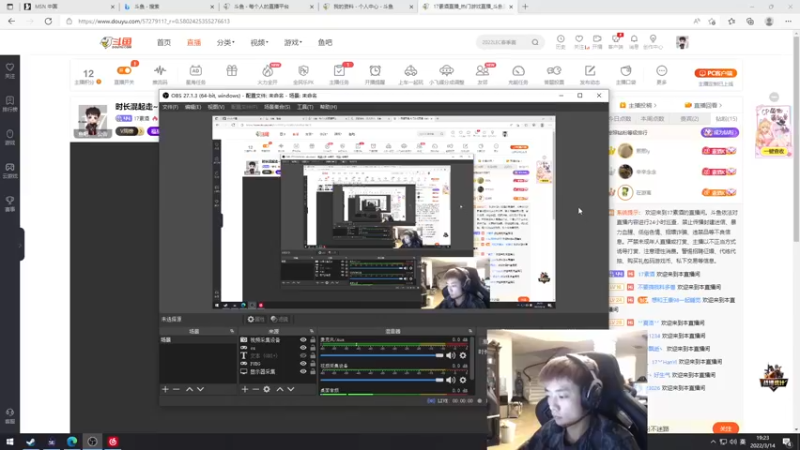Open settings gear for 视频采集设备 mixer channel

[x=463, y=380]
